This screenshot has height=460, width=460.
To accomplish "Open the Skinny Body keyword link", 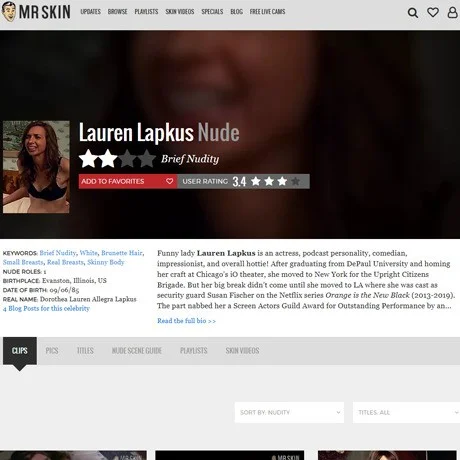I will 106,262.
